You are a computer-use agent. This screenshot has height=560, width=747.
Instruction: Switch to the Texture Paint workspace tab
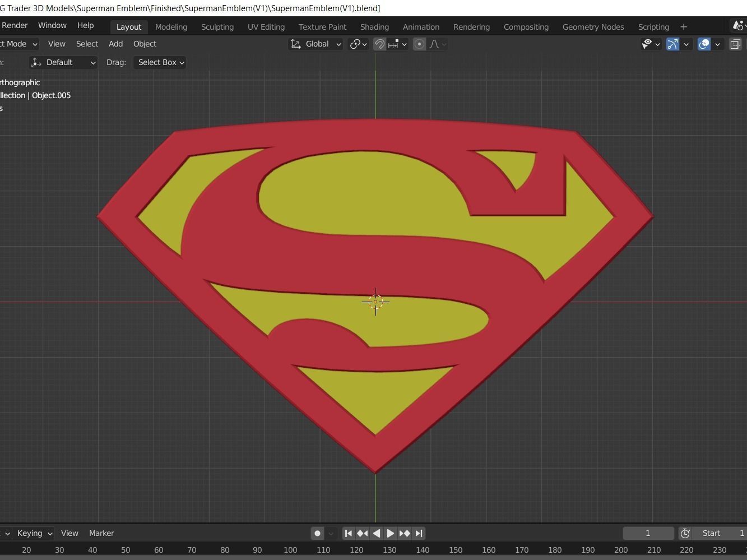click(322, 27)
